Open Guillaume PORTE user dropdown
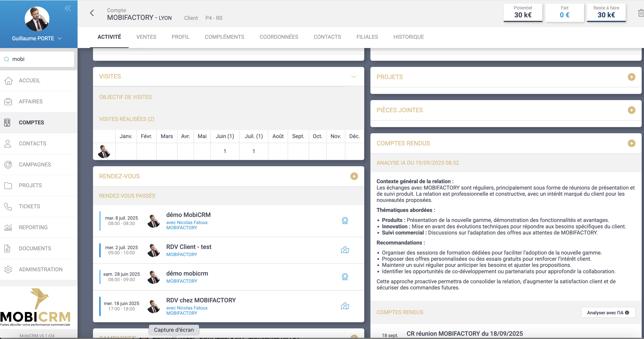 tap(60, 39)
